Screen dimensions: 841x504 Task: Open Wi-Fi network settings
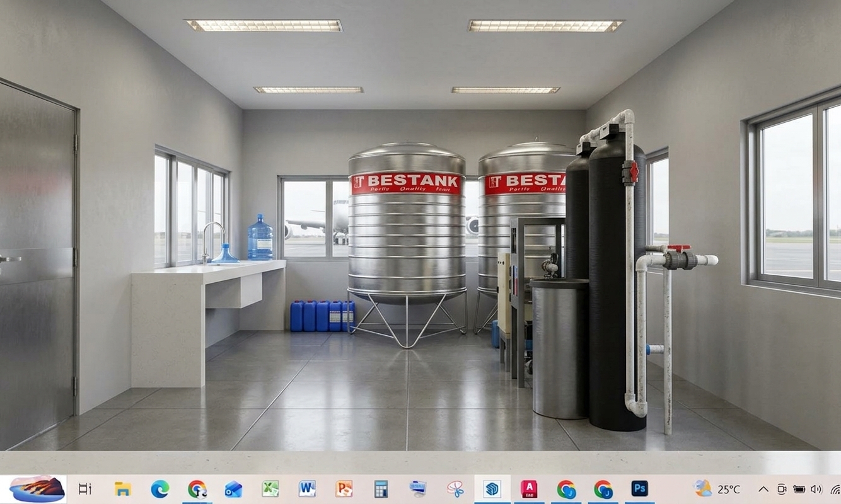835,490
